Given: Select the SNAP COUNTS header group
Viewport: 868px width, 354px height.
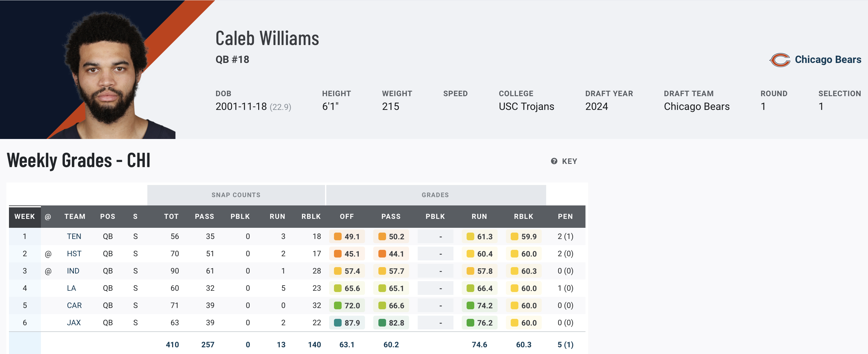Looking at the screenshot, I should coord(236,195).
